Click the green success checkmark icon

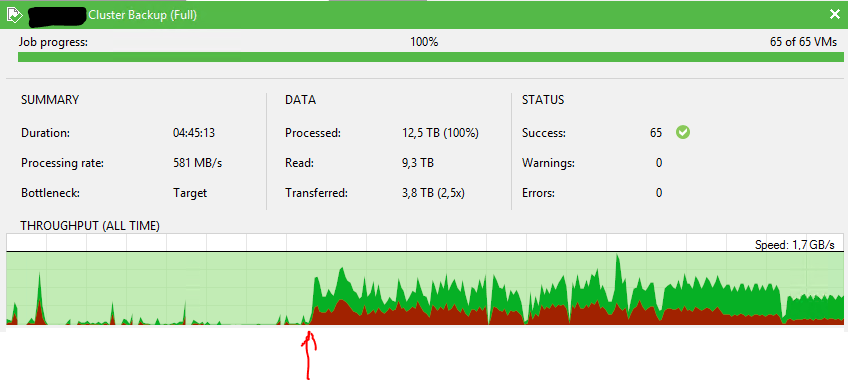[683, 132]
